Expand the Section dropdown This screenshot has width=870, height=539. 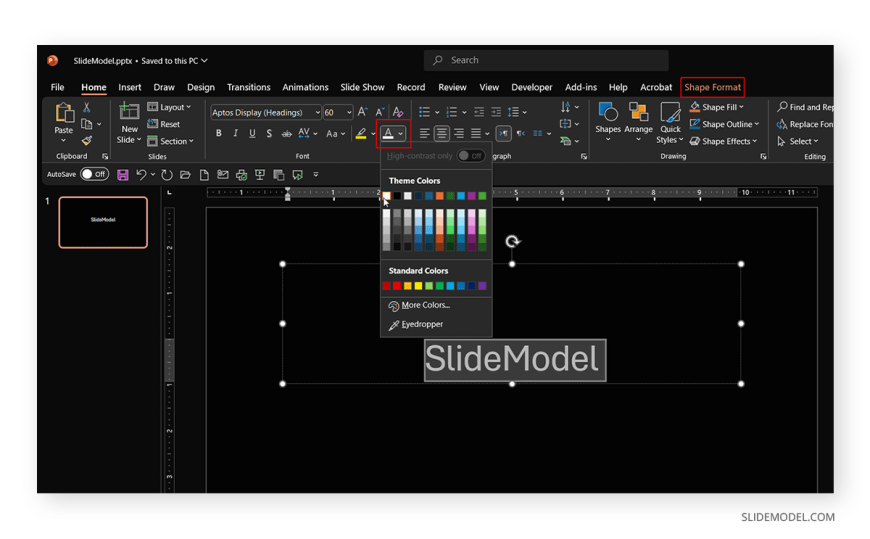[x=171, y=142]
